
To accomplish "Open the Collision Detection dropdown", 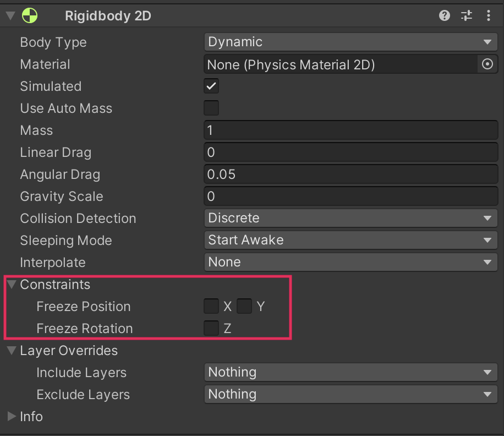I will (x=350, y=219).
